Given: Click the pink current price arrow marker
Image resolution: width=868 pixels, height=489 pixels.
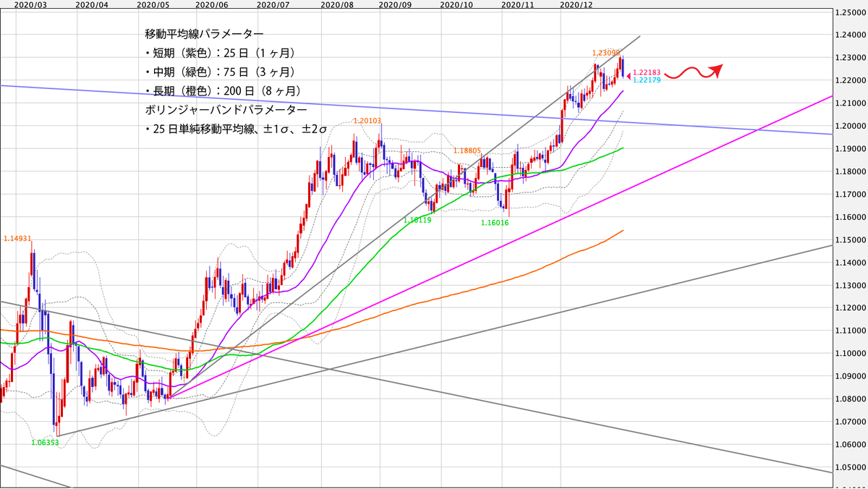Looking at the screenshot, I should [x=629, y=76].
